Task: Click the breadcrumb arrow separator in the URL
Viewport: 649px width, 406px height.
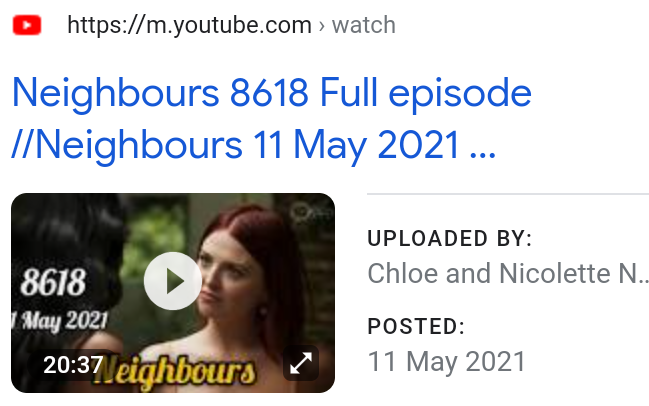Action: tap(322, 26)
